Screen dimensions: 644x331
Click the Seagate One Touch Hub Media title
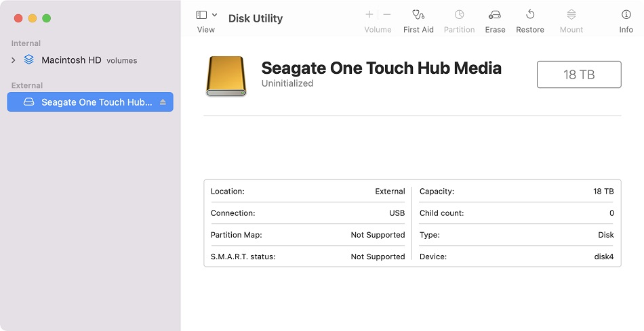pyautogui.click(x=381, y=68)
